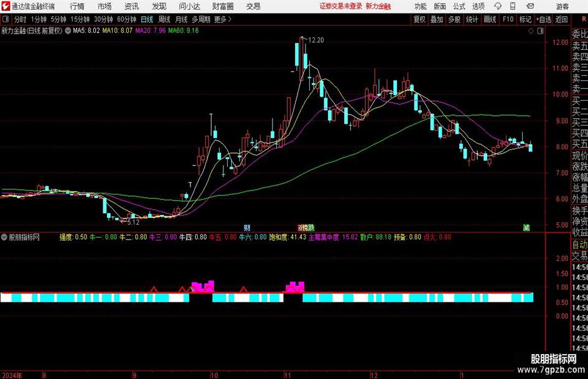
Task: Select the 15分钟 period tab
Action: 80,19
